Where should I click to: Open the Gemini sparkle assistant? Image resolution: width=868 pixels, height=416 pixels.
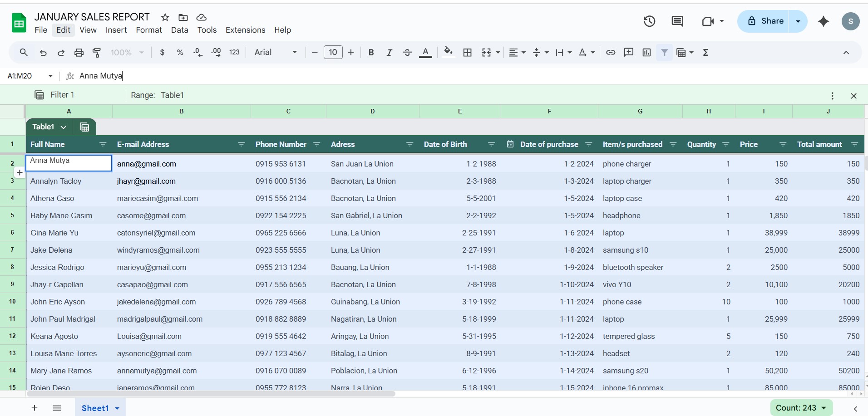tap(824, 21)
